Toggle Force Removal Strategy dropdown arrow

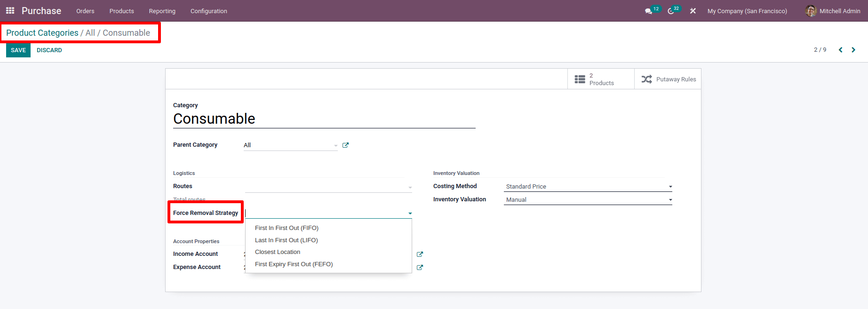[410, 214]
